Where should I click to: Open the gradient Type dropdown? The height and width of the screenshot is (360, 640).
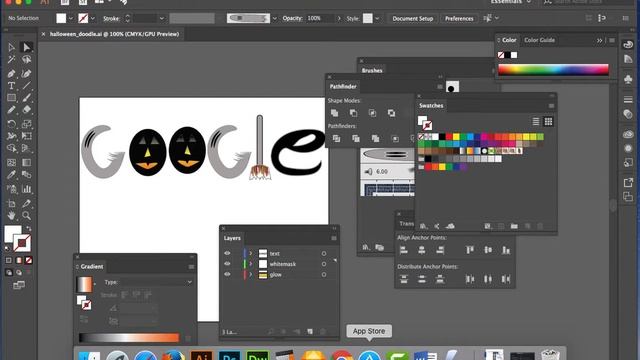156,282
